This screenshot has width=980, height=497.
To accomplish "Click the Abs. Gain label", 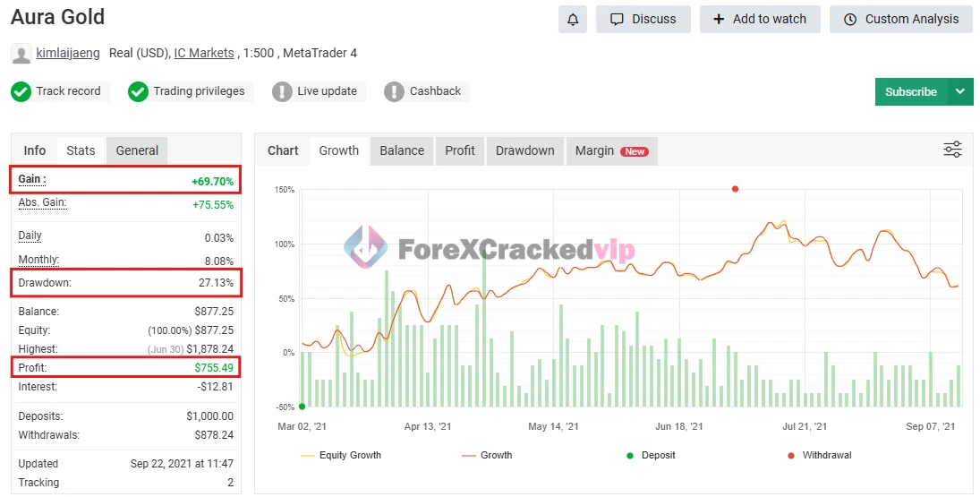I will (x=42, y=202).
